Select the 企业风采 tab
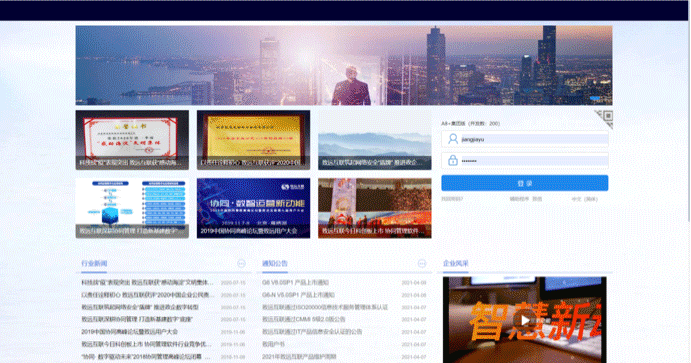The width and height of the screenshot is (691, 363). [456, 263]
